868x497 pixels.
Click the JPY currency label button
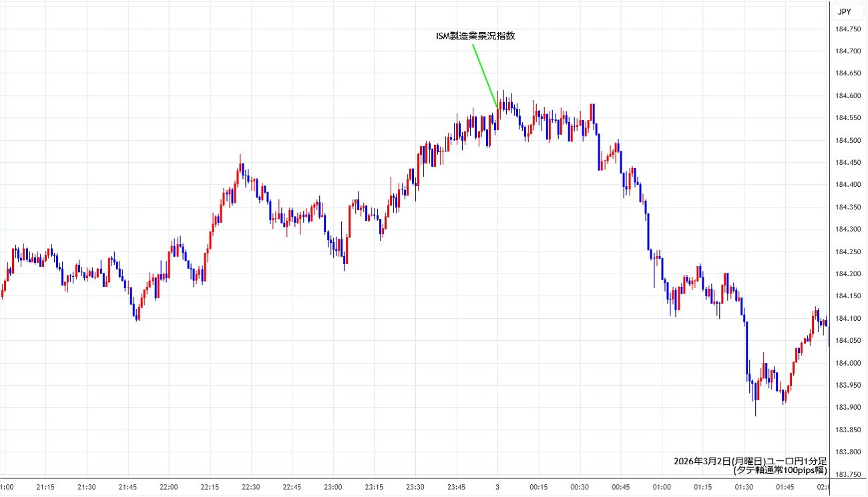click(845, 11)
